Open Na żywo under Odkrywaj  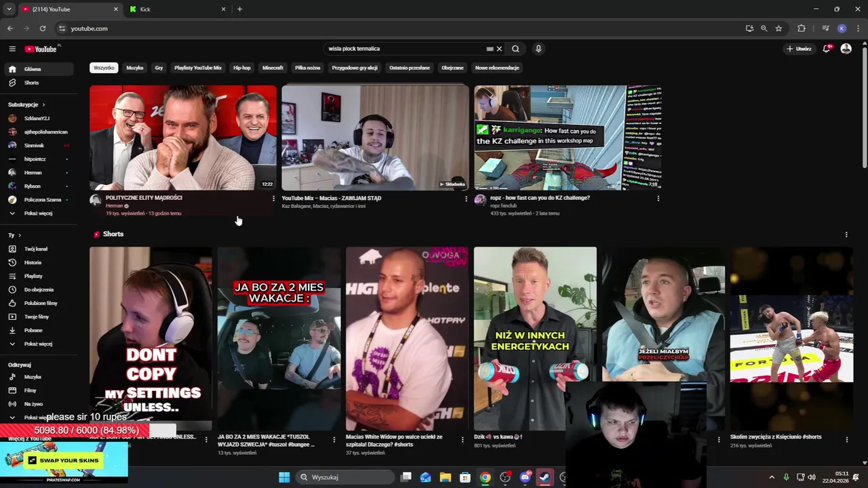click(39, 404)
